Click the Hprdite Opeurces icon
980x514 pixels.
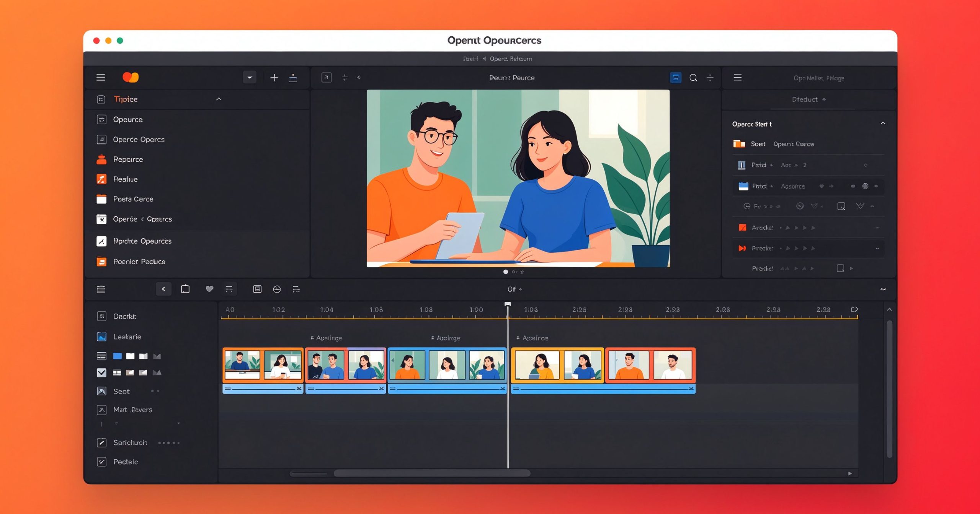101,241
